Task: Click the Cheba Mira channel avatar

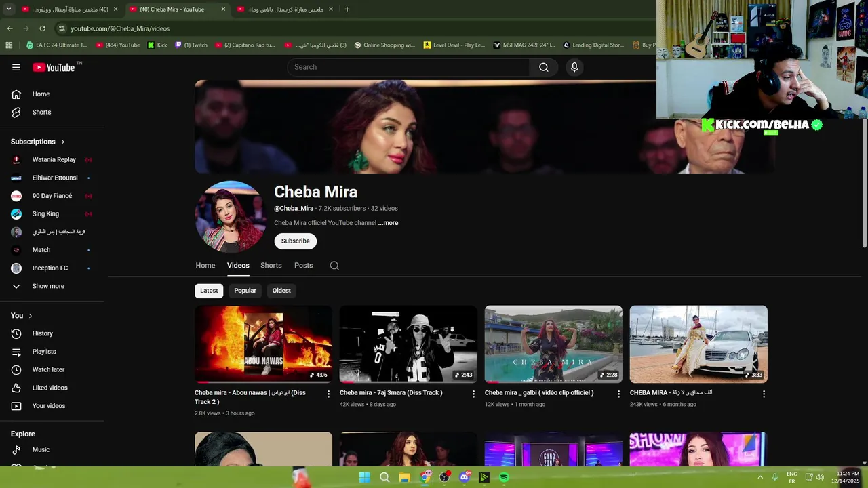Action: tap(231, 217)
